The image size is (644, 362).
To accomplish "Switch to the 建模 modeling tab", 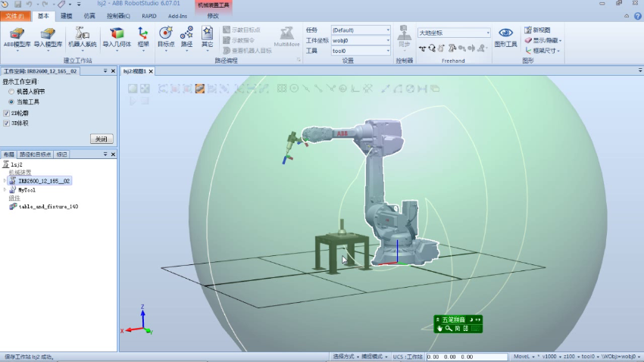I will point(66,16).
